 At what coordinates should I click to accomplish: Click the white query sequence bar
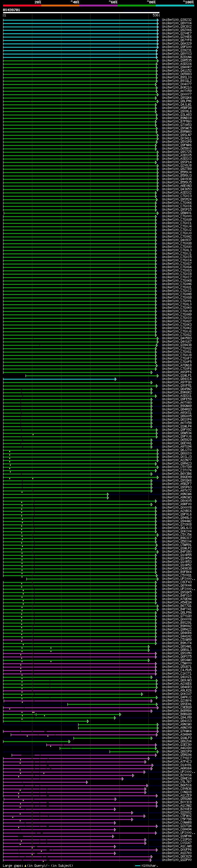(81, 12)
